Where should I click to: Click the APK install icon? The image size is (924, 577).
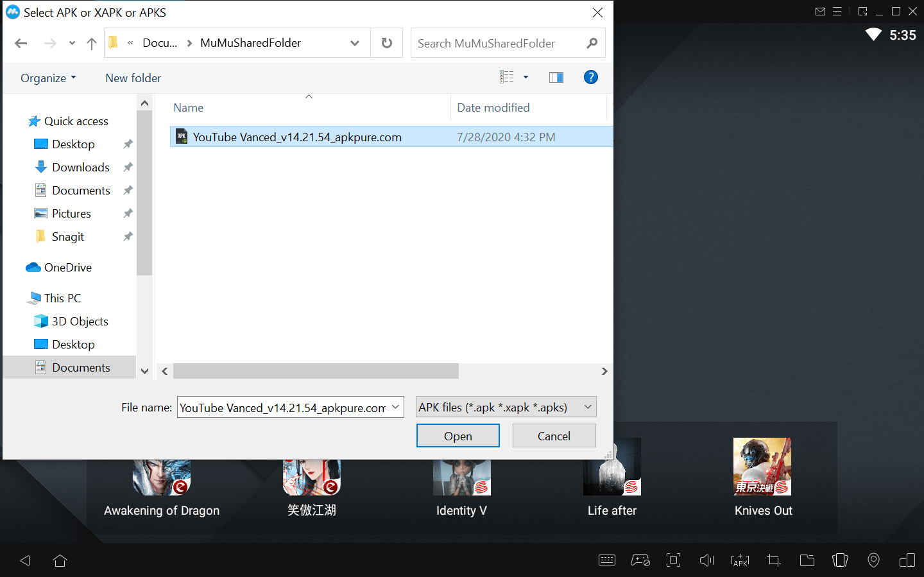pyautogui.click(x=740, y=560)
